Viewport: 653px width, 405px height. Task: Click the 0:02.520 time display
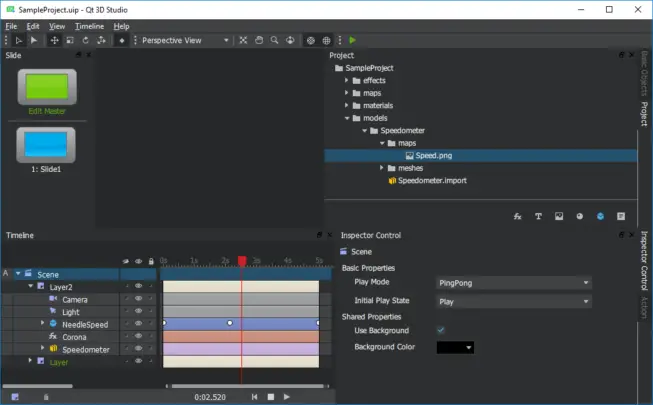(x=210, y=397)
